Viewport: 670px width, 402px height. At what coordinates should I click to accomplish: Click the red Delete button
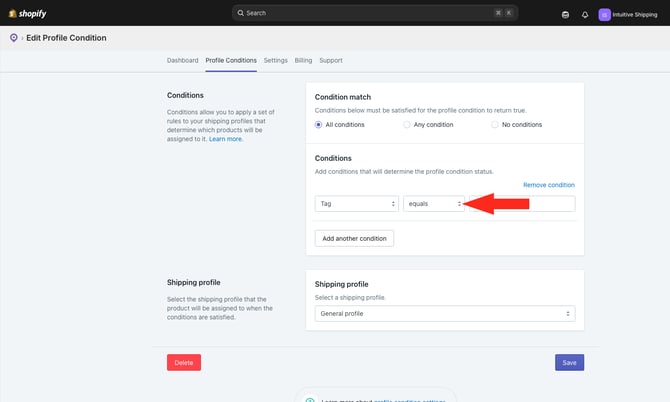click(184, 363)
